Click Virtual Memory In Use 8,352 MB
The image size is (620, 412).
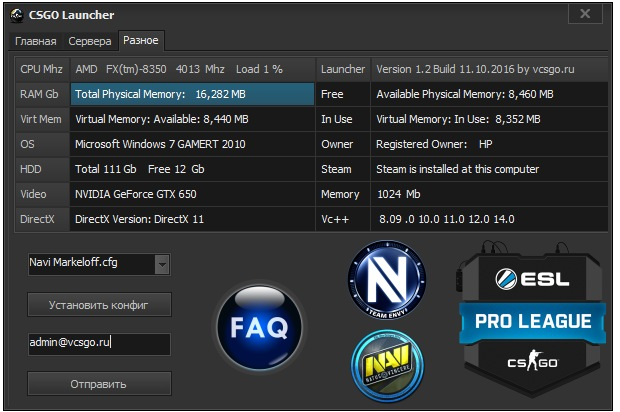point(489,119)
